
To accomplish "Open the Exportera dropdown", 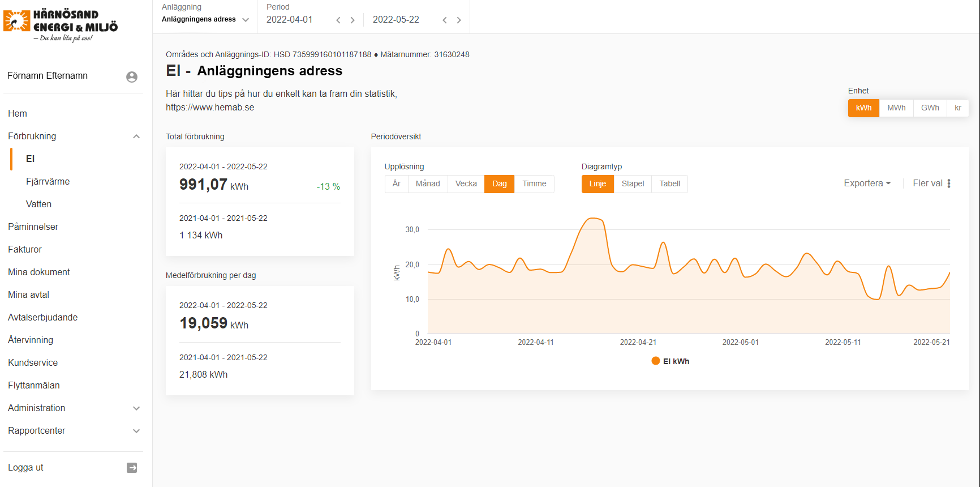I will pyautogui.click(x=867, y=183).
